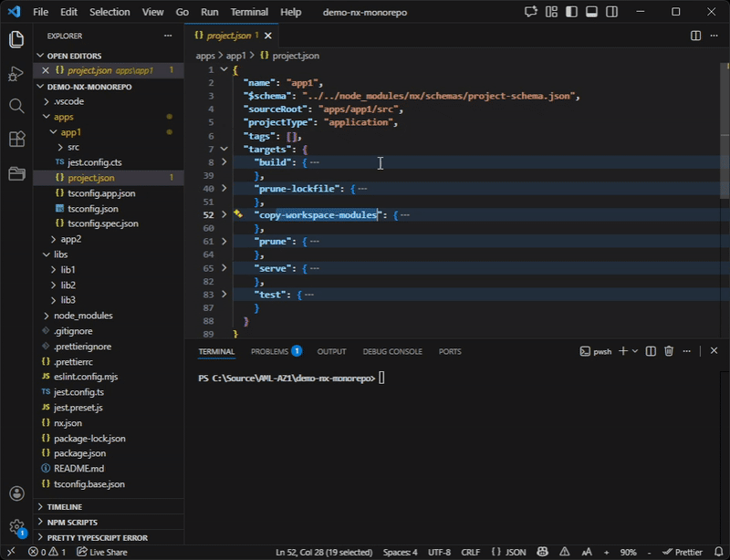Change CRLF end of line sequence
Screen dimensions: 730x560
pyautogui.click(x=470, y=552)
